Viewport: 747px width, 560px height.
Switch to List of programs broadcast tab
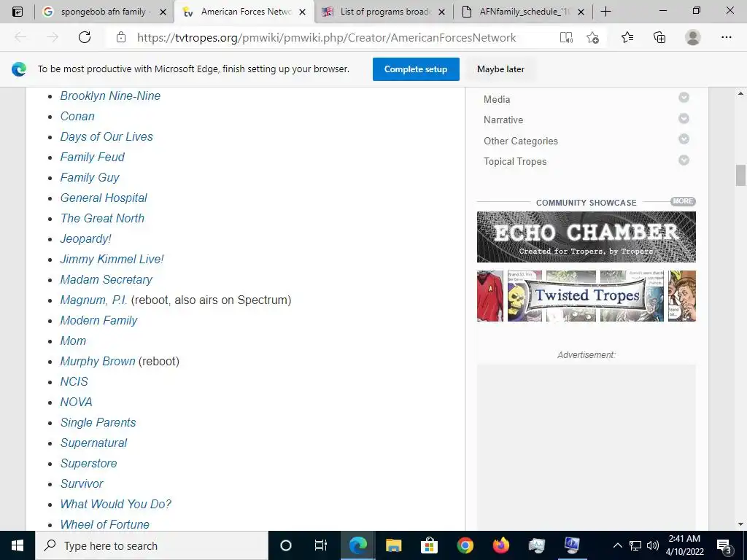tap(385, 12)
